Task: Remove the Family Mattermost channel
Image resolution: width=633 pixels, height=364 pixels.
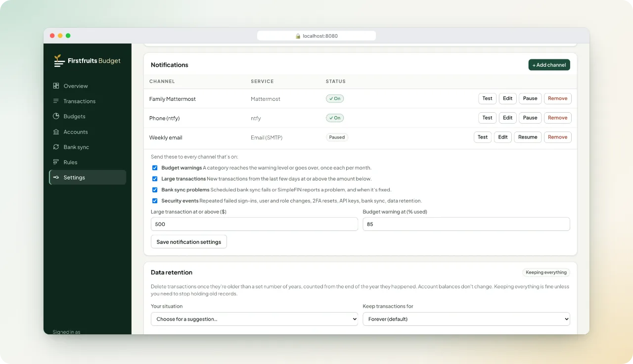Action: pos(557,98)
